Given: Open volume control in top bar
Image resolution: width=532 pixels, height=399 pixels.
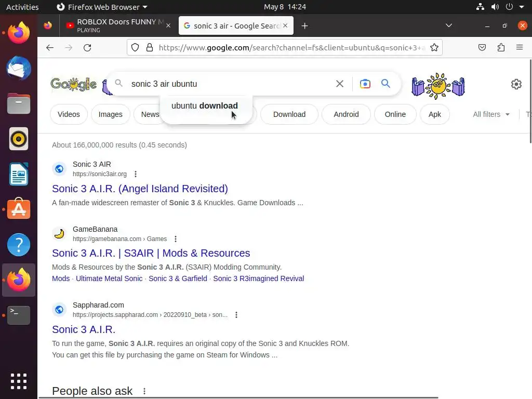Looking at the screenshot, I should [495, 7].
